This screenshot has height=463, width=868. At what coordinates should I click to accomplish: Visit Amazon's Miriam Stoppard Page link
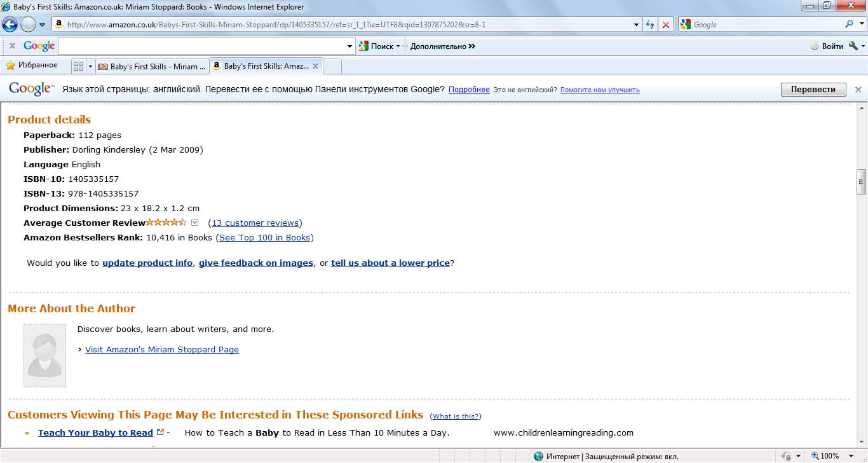[162, 349]
